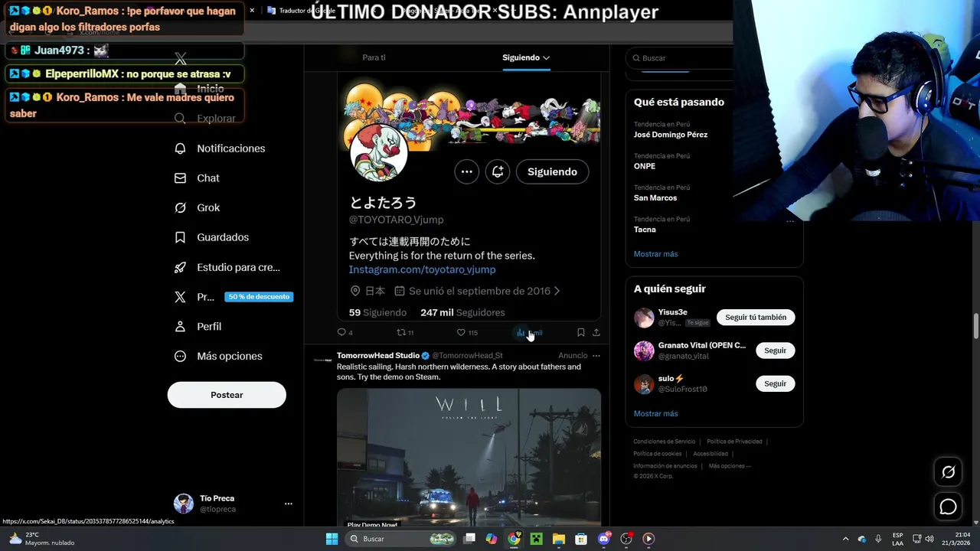Switch to the Para ti tab
The width and height of the screenshot is (980, 551).
tap(374, 57)
